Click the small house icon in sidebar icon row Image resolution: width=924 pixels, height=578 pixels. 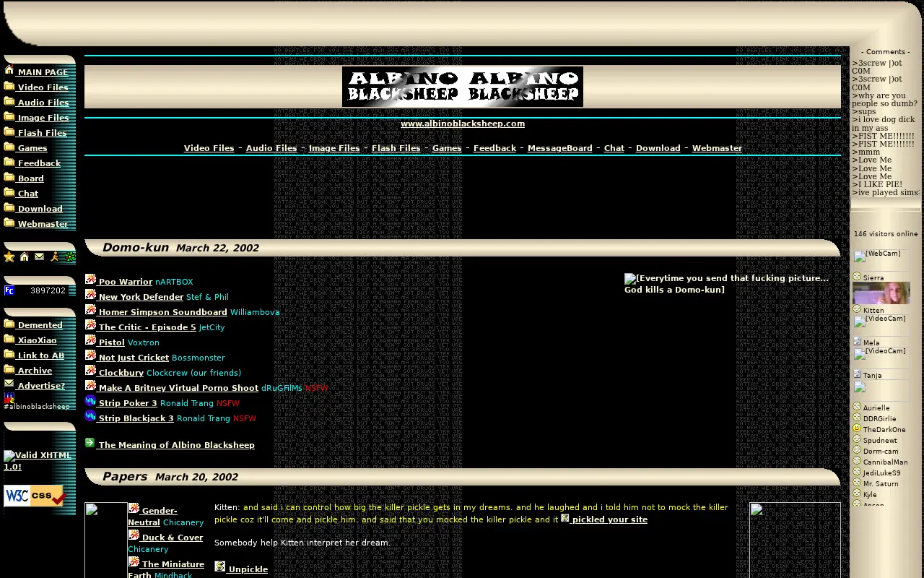(x=25, y=256)
